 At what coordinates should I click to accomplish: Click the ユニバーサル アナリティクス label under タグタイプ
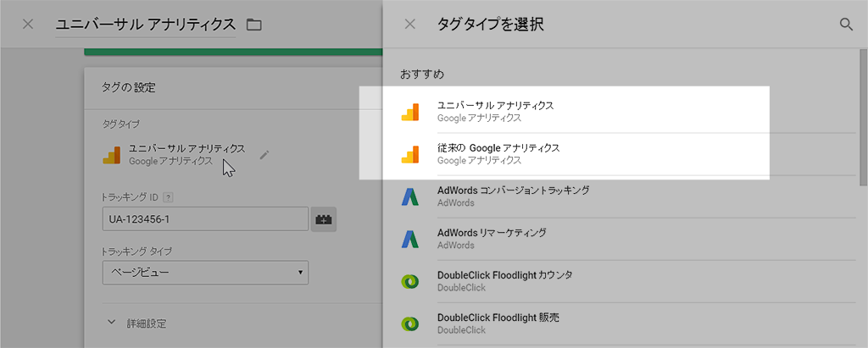click(x=187, y=149)
